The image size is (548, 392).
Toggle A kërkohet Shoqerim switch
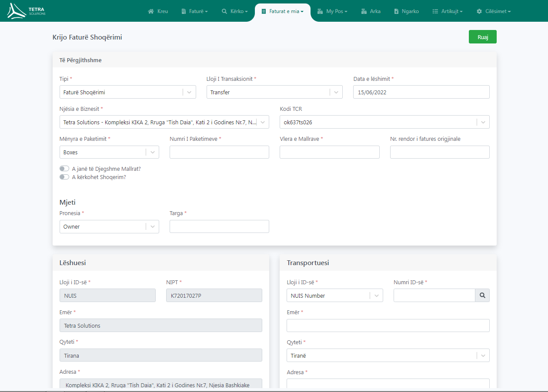(64, 177)
